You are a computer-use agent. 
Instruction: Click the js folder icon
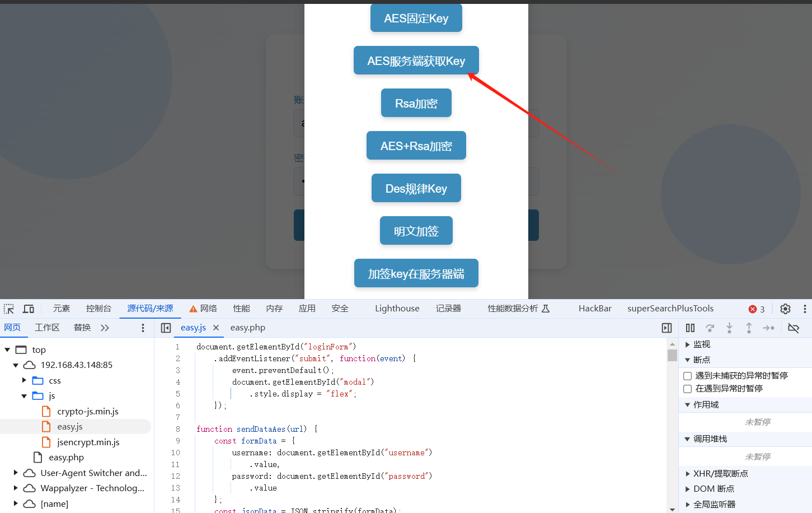coord(38,395)
